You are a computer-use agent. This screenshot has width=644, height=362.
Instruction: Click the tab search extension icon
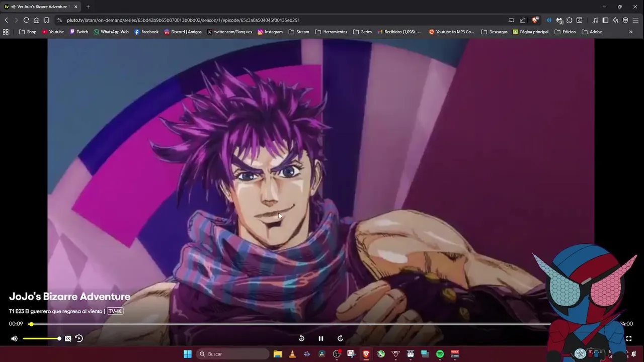click(x=579, y=20)
